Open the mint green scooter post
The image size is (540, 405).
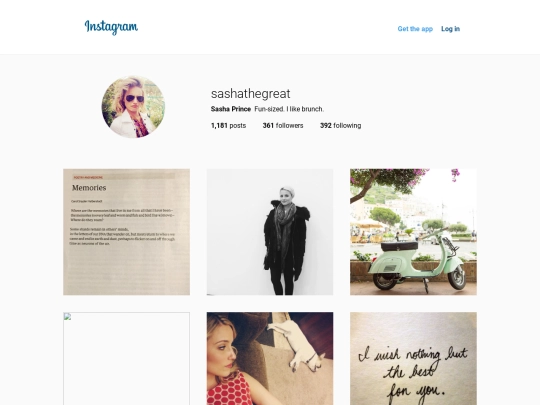tap(413, 232)
